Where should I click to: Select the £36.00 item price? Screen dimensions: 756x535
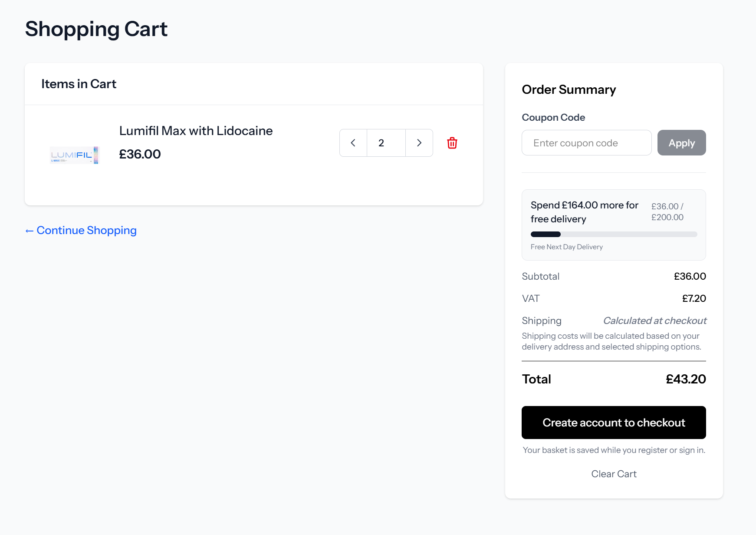tap(140, 154)
